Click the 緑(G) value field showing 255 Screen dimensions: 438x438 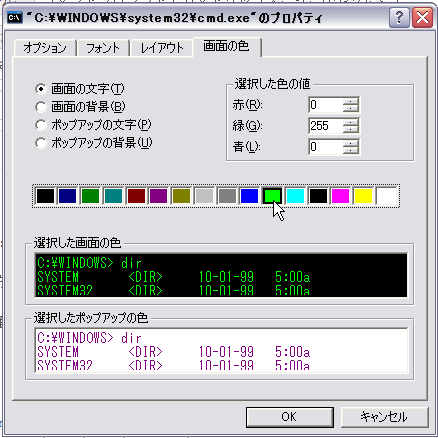325,126
